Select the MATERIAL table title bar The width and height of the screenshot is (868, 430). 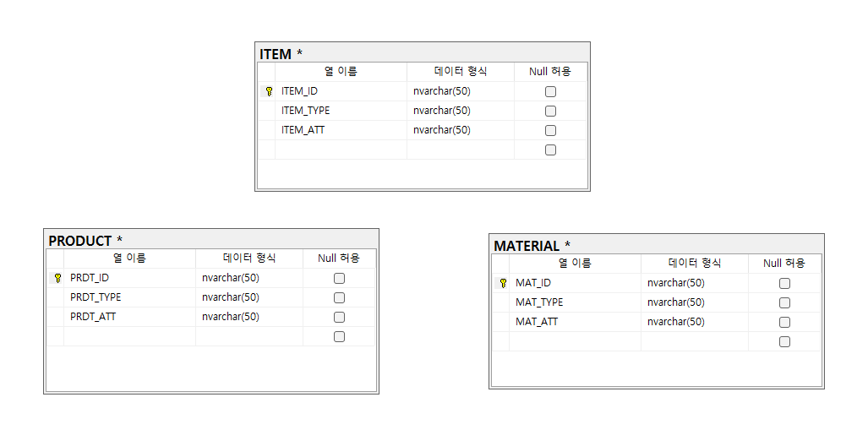[x=656, y=245]
